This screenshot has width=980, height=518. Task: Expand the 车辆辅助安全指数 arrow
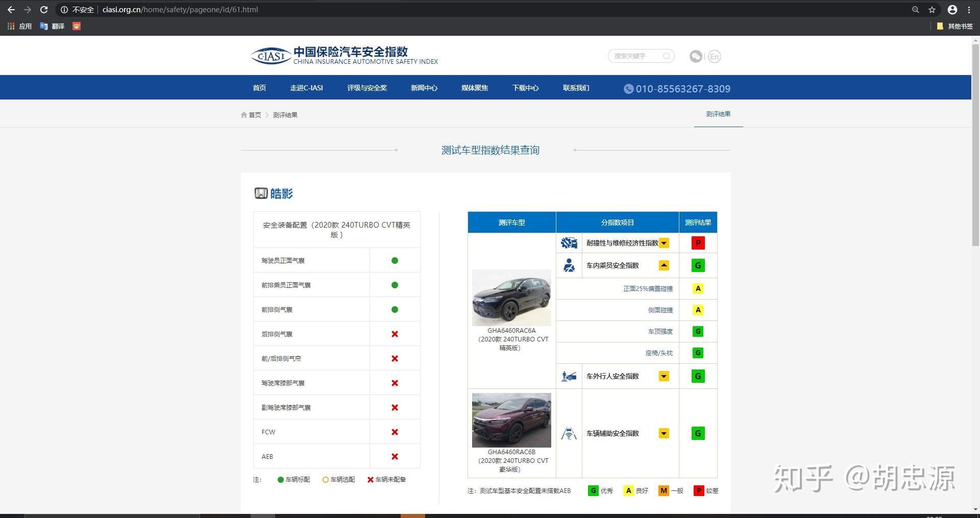664,433
